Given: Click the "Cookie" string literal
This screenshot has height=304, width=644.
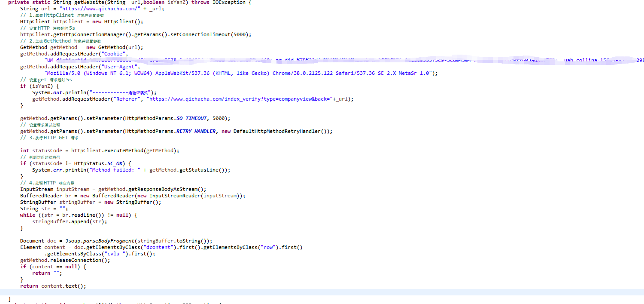Looking at the screenshot, I should click(113, 54).
